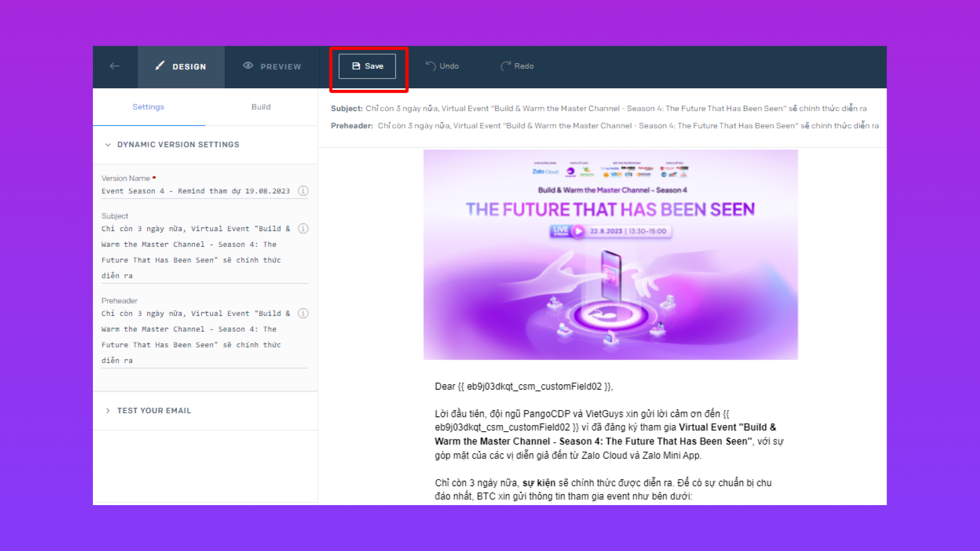Click the Dear greeting text line

(524, 387)
